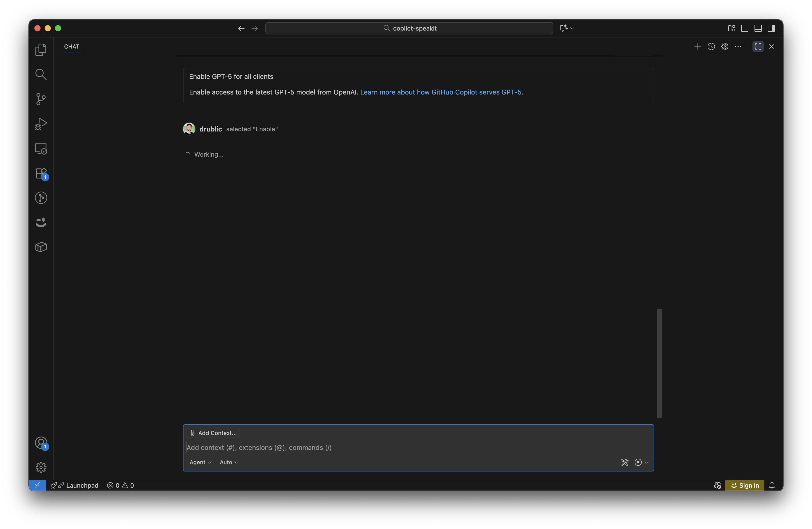This screenshot has height=529, width=812.
Task: Open the Search view icon
Action: pos(41,74)
